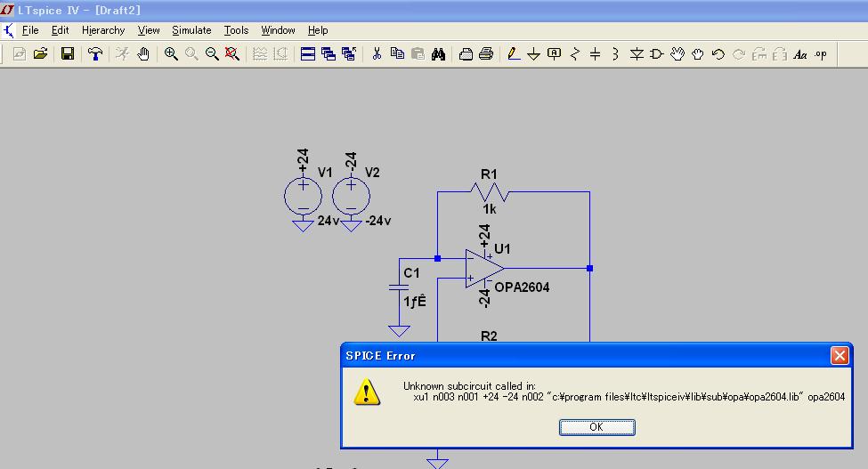Select the Zoom In magnifier icon
This screenshot has width=868, height=469.
pos(171,53)
